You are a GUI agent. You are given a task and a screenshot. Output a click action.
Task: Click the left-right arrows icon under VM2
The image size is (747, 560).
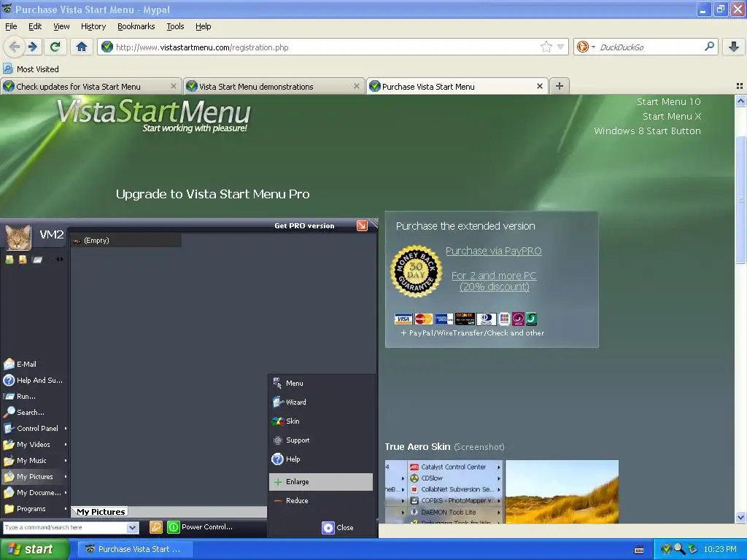[x=60, y=260]
